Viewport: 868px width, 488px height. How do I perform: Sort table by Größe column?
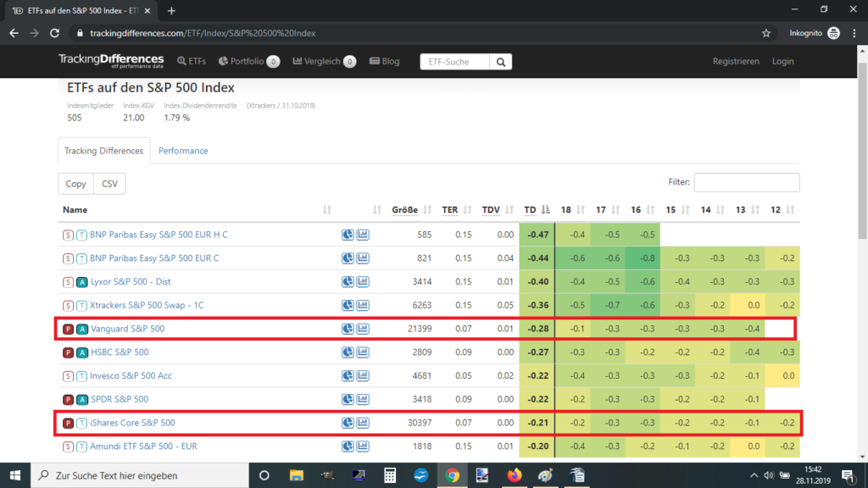tap(411, 210)
